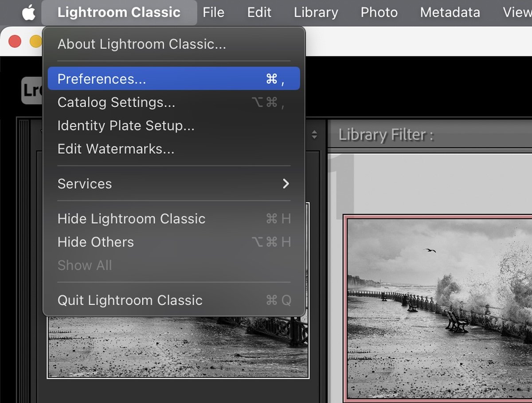The image size is (532, 403).
Task: Open Catalog Settings
Action: point(115,102)
